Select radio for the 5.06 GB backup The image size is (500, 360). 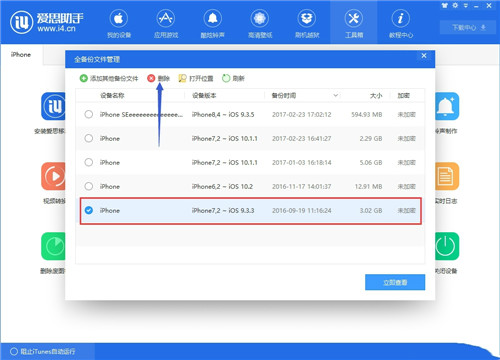point(89,162)
